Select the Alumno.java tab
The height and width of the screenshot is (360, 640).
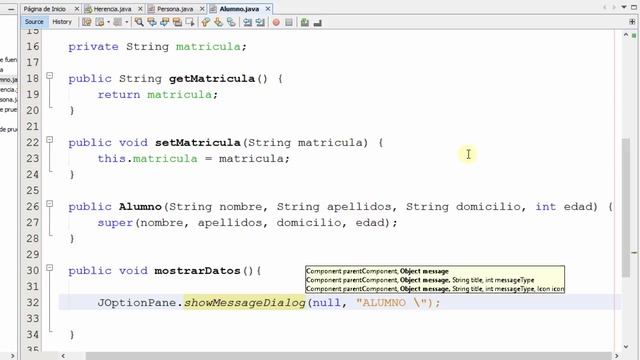[x=239, y=9]
